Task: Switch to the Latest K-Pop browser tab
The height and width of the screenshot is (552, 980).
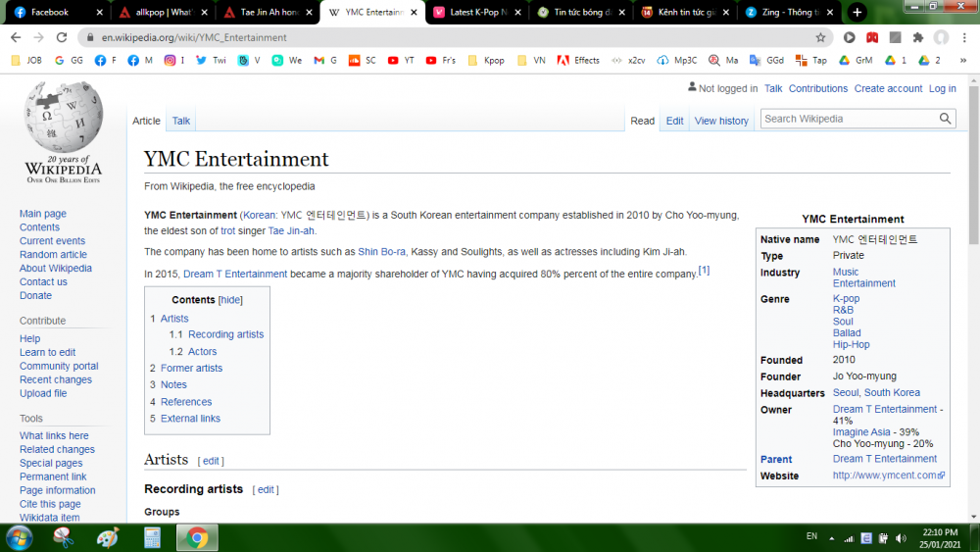Action: tap(477, 12)
